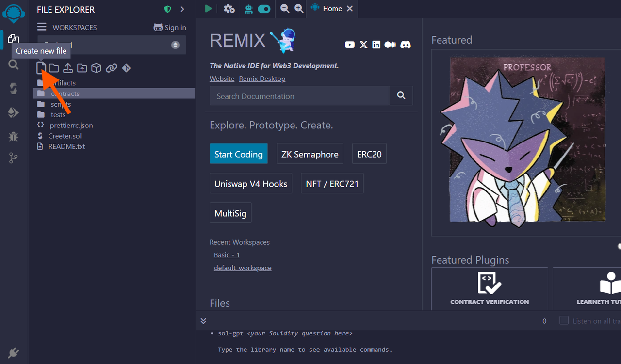Click the Uniswap V4 Hooks button
Screen dimensions: 621x364
click(x=251, y=183)
